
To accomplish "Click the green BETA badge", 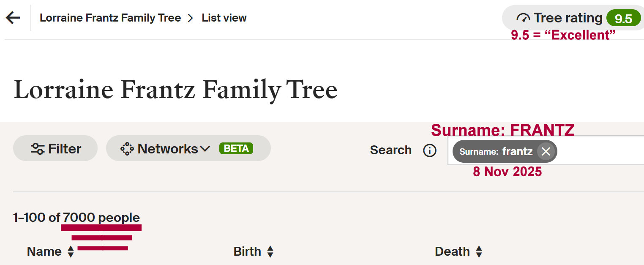I will (x=236, y=148).
